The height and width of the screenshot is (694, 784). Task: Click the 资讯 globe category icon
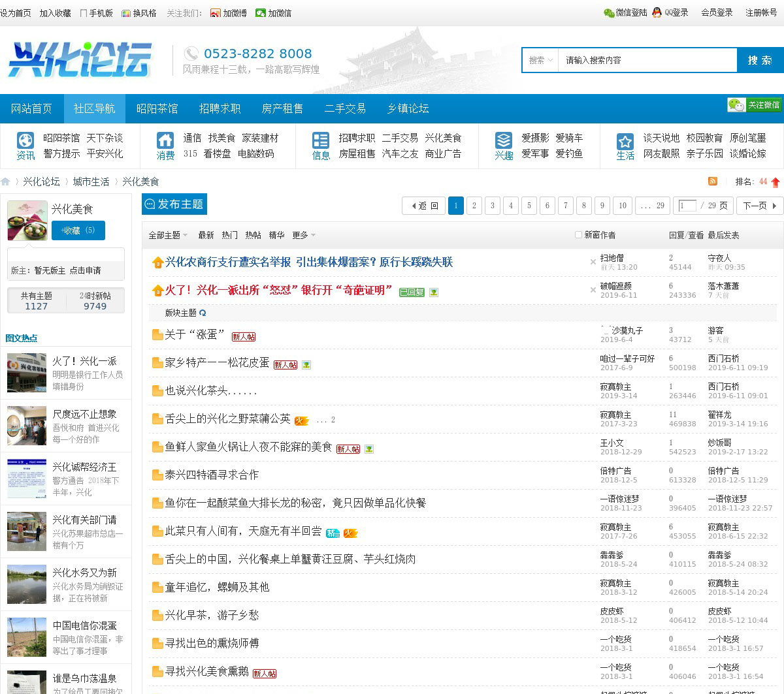pos(25,140)
